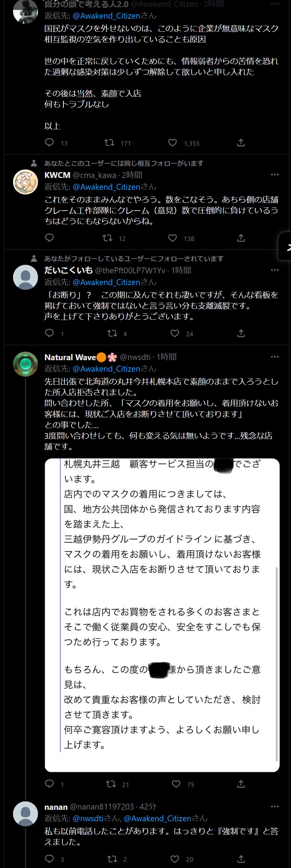Image resolution: width=291 pixels, height=868 pixels.
Task: Like the KWCM tweet with 138 likes
Action: tap(173, 238)
